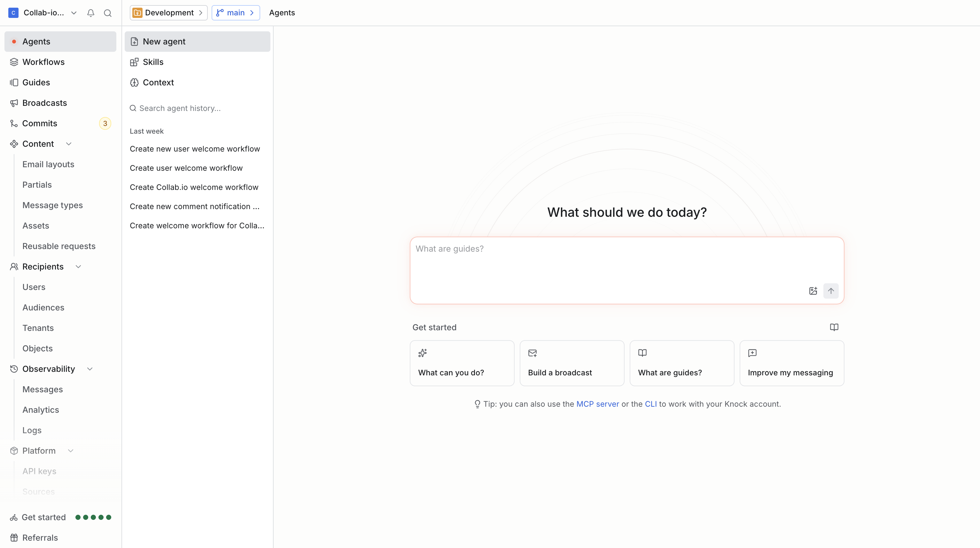Open the main branch selector
This screenshot has height=548, width=980.
pyautogui.click(x=236, y=13)
